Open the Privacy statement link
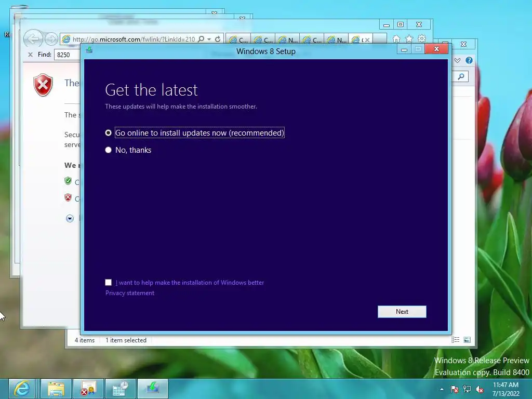Viewport: 532px width, 399px height. pyautogui.click(x=129, y=293)
